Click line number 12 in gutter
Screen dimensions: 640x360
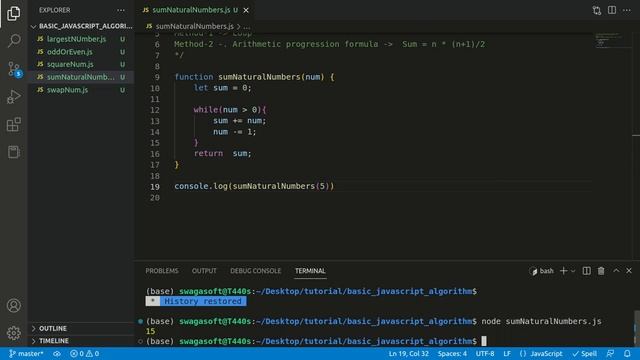point(155,110)
